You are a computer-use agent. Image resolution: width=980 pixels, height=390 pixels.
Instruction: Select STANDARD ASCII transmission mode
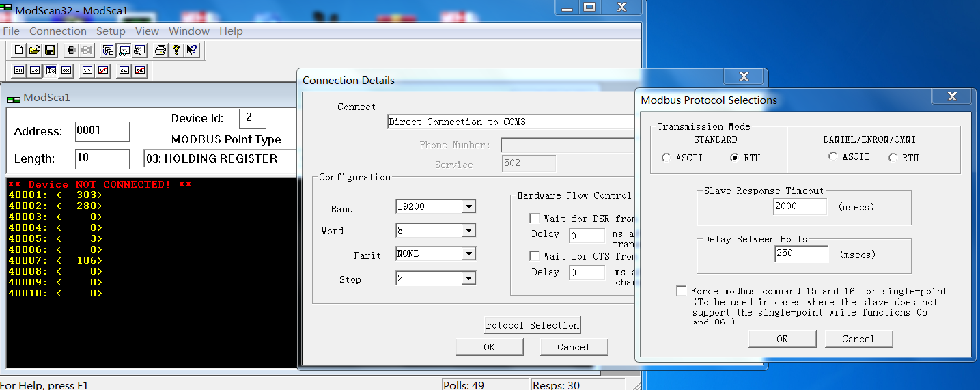tap(667, 157)
